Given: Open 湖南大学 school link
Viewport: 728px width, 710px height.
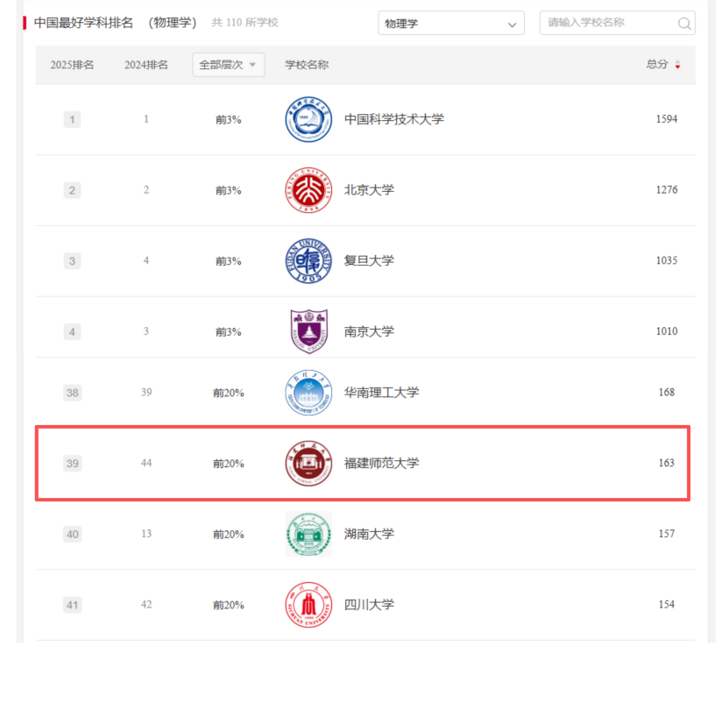Looking at the screenshot, I should [x=369, y=534].
